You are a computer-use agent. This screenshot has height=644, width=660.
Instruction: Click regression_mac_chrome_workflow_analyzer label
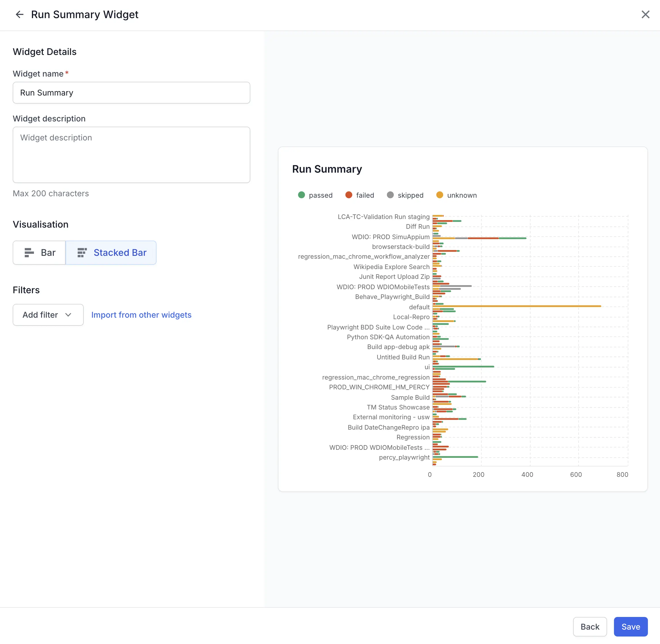click(x=364, y=257)
